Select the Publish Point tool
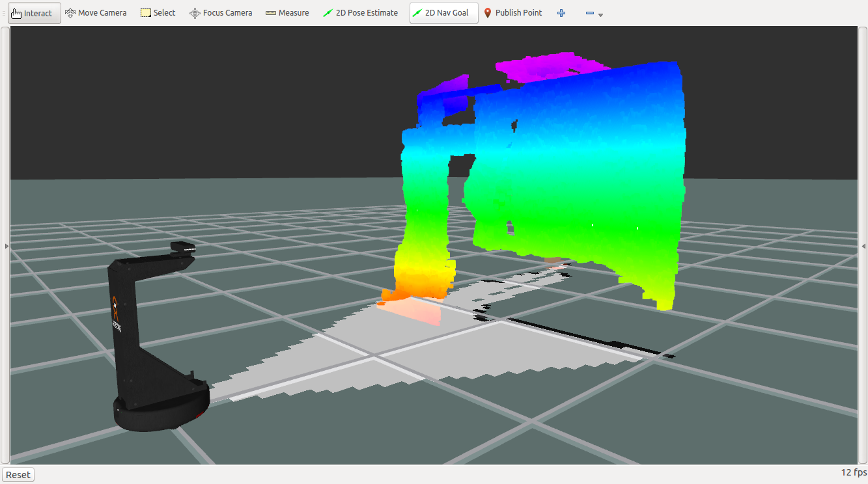 click(513, 13)
